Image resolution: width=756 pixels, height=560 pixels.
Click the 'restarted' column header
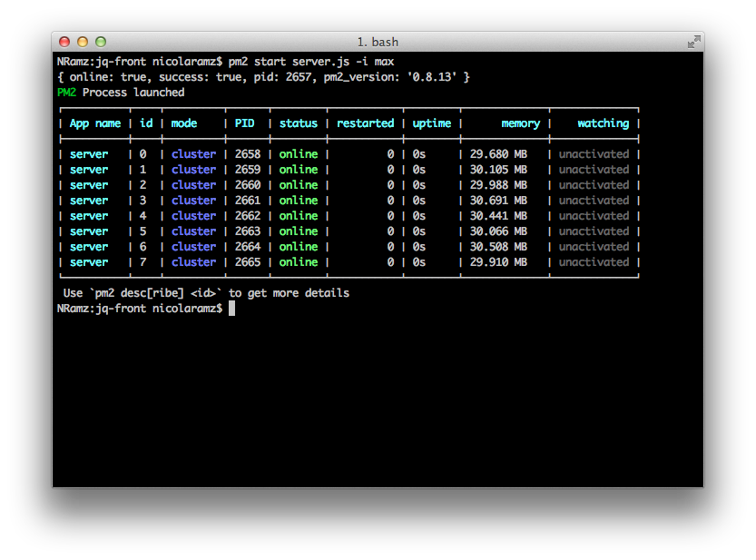[x=365, y=123]
